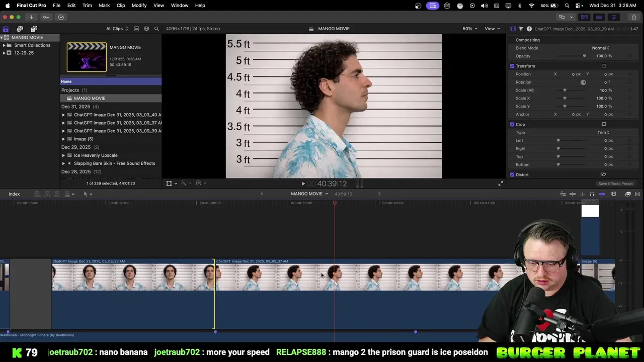Enter full screen viewer playback

pos(501,184)
